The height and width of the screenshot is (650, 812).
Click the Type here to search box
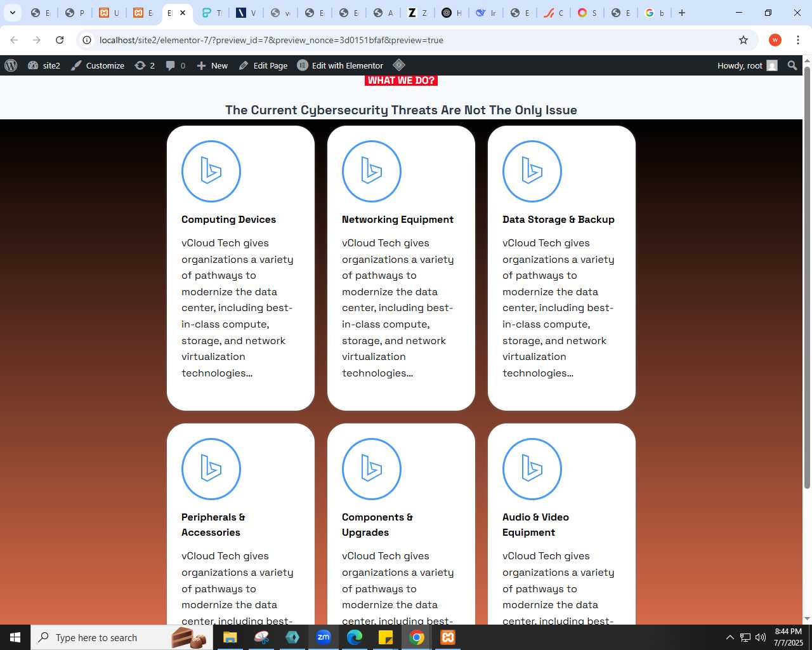point(121,637)
